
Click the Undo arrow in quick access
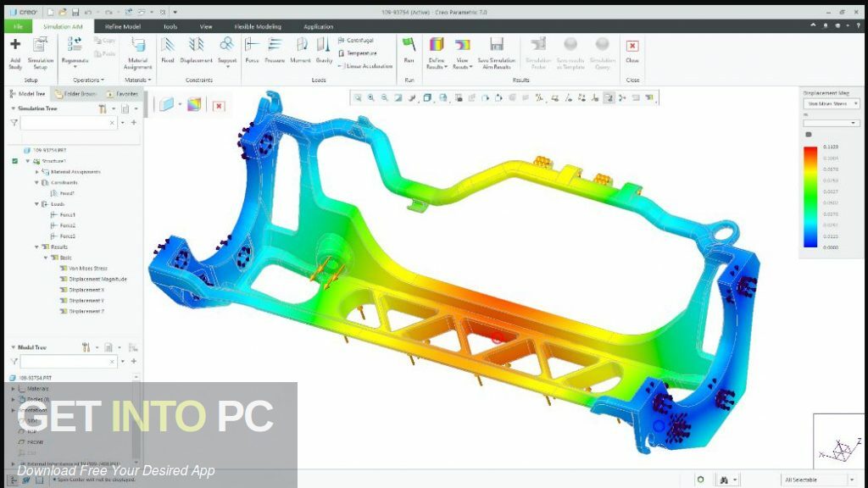(88, 12)
